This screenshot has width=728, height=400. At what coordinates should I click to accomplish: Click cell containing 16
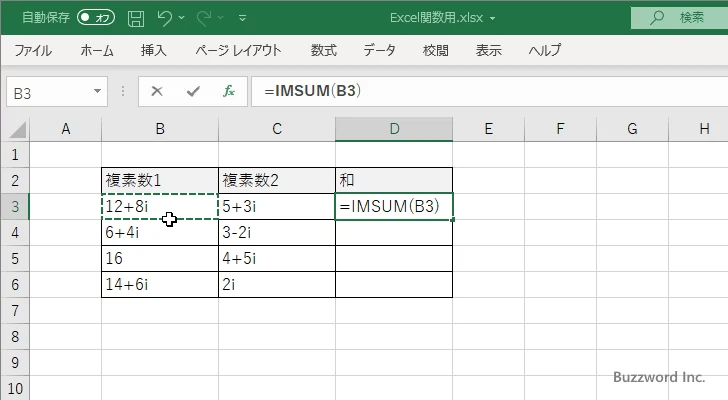[160, 258]
